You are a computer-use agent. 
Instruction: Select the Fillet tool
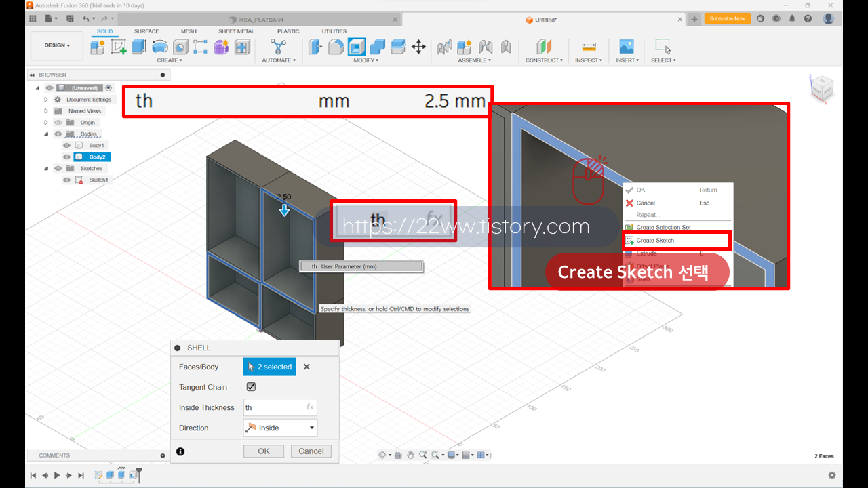tap(336, 46)
